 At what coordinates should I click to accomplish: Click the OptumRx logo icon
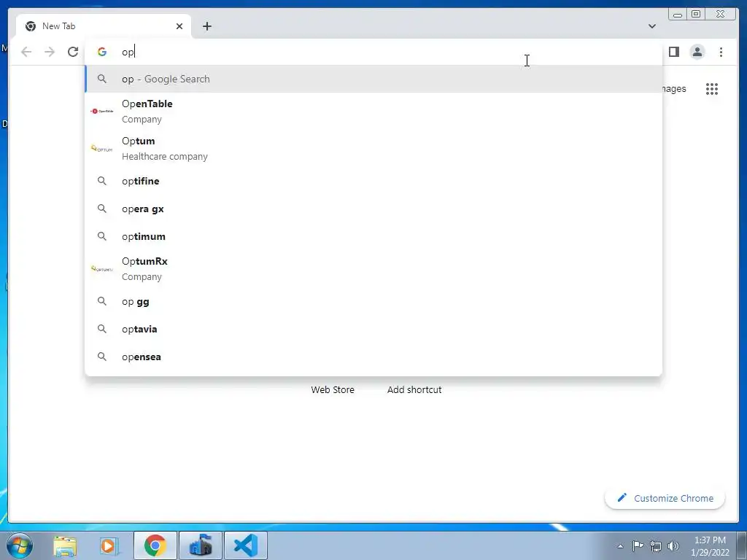tap(102, 268)
